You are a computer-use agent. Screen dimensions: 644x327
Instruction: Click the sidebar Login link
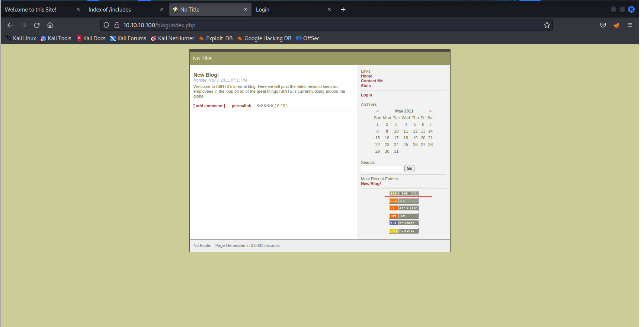(366, 95)
